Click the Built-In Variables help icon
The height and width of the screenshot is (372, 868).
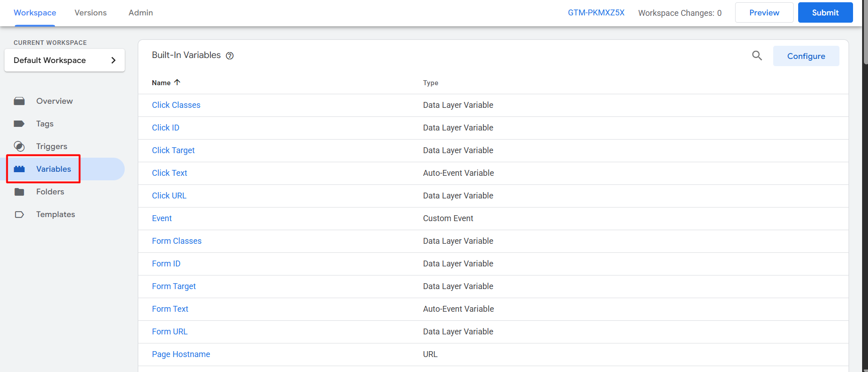(x=230, y=56)
